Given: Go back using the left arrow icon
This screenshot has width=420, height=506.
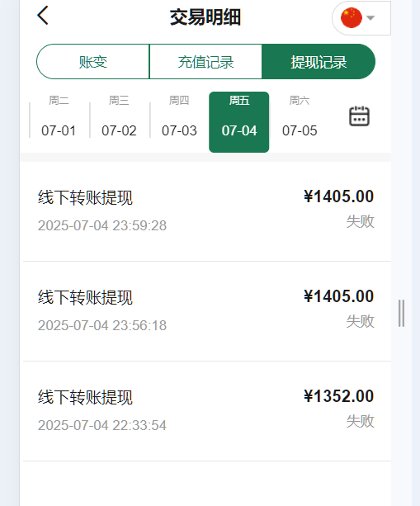Looking at the screenshot, I should [x=43, y=15].
